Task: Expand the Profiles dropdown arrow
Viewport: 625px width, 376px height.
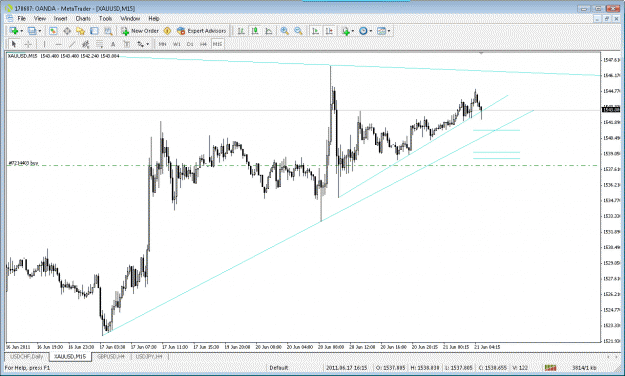Action: pos(39,31)
